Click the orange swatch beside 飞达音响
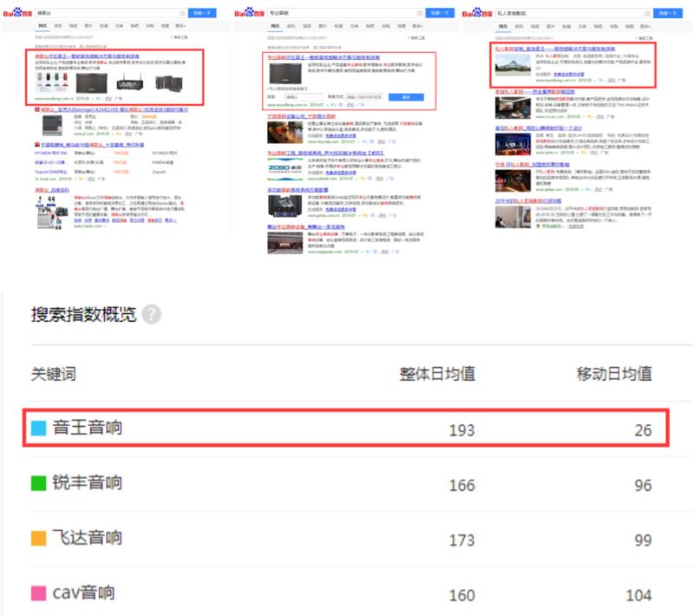The height and width of the screenshot is (616, 693). (x=38, y=538)
